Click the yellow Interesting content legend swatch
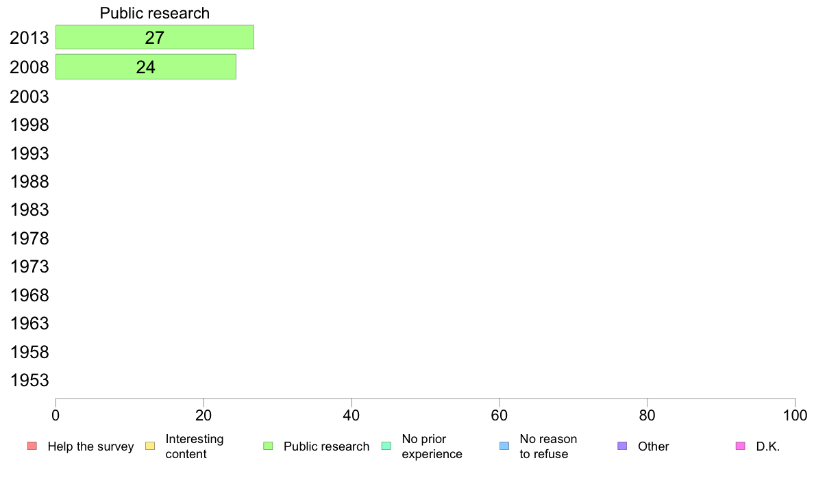Viewport: 814px width, 504px height. 150,446
